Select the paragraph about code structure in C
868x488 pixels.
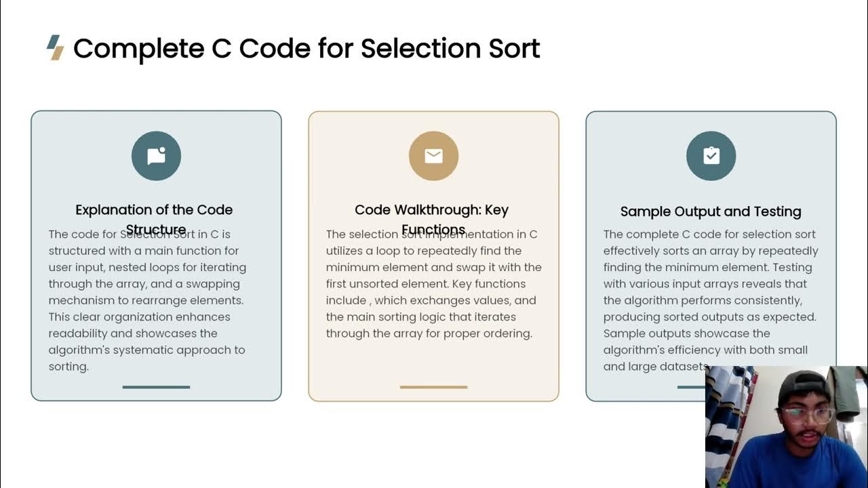[x=147, y=300]
